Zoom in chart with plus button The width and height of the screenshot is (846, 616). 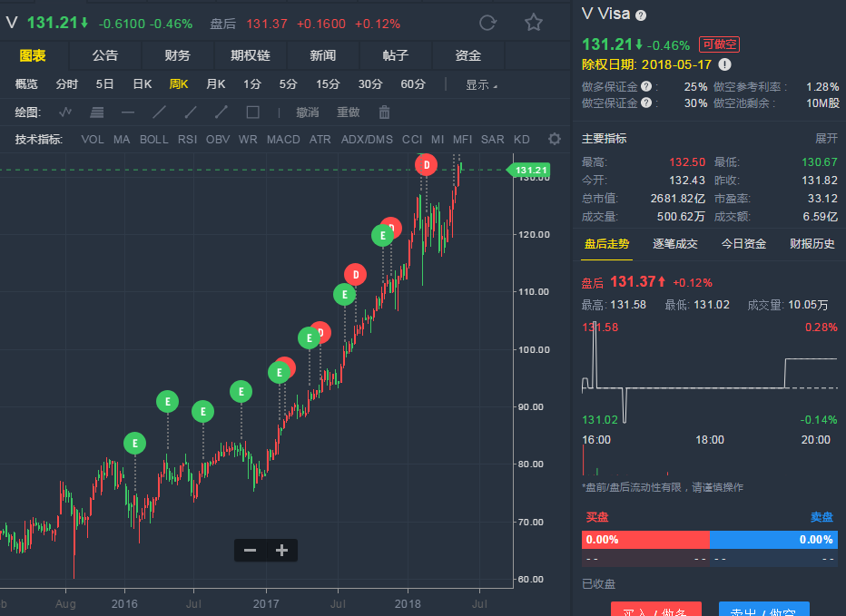(x=281, y=550)
